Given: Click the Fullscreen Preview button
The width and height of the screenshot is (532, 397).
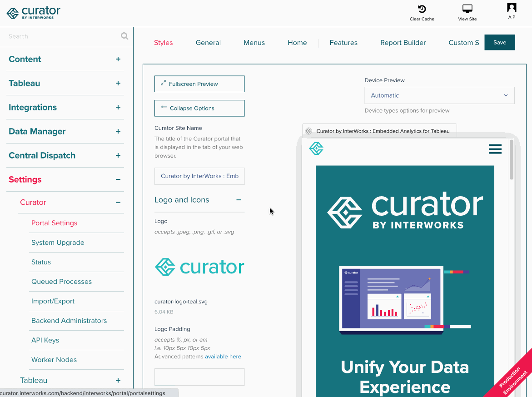Looking at the screenshot, I should 199,84.
